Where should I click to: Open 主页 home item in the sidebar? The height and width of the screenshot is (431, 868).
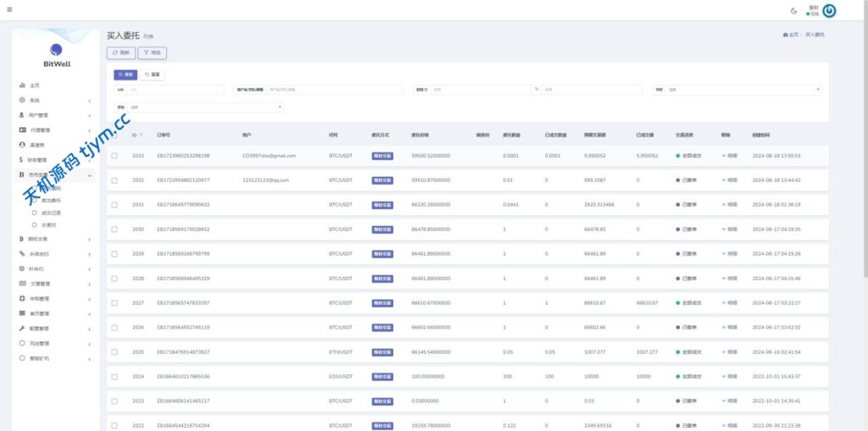tap(34, 86)
